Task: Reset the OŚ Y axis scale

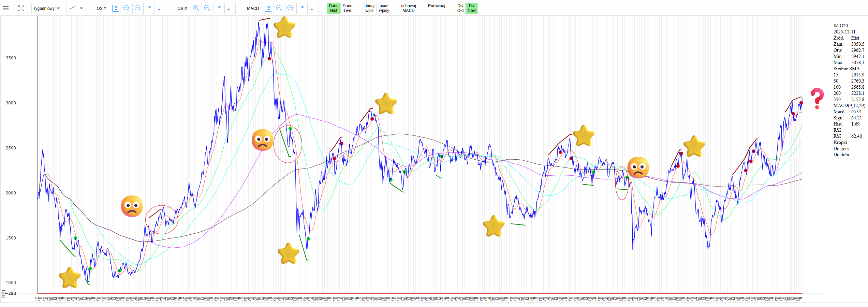Action: pyautogui.click(x=116, y=8)
